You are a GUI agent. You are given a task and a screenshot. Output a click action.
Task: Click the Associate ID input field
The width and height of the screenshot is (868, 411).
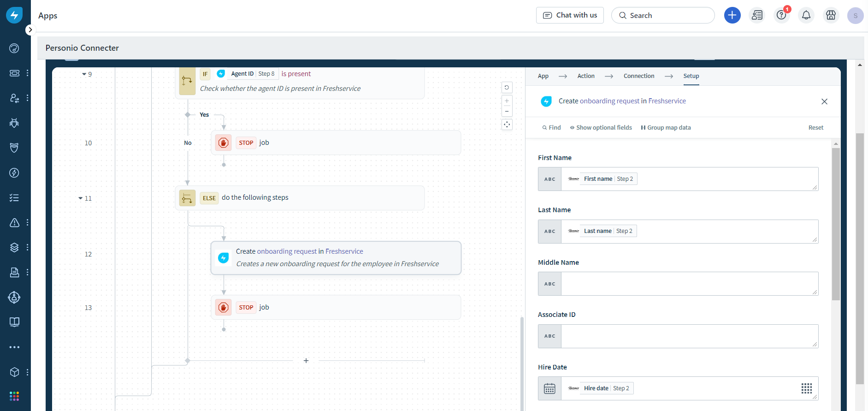pos(690,336)
